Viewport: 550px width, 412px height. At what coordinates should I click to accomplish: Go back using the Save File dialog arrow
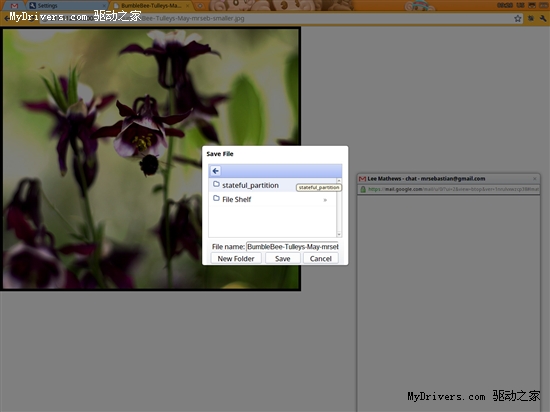216,171
